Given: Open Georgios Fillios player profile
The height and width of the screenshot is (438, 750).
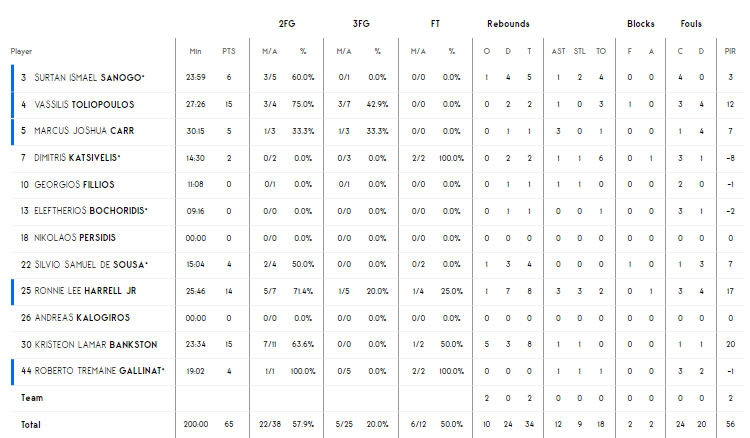Looking at the screenshot, I should click(x=74, y=185).
